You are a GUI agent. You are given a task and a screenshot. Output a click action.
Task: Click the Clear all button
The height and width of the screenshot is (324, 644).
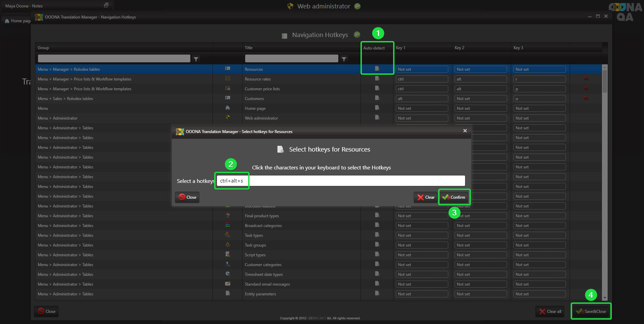pos(550,312)
